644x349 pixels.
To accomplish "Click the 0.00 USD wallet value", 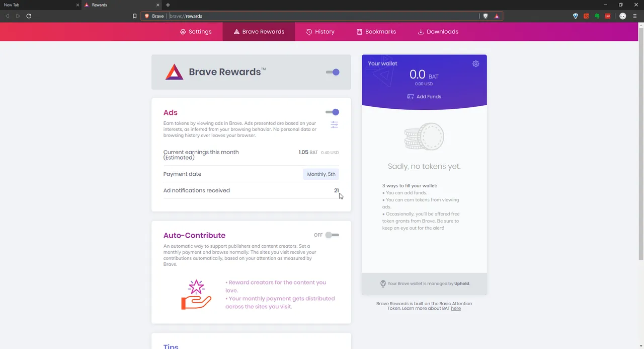I will pos(424,84).
